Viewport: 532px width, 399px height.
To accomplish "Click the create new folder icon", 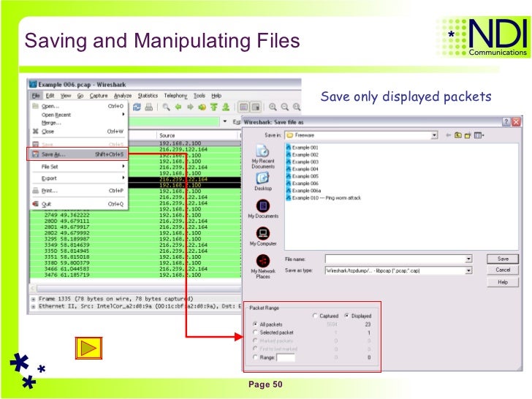I will pos(468,135).
